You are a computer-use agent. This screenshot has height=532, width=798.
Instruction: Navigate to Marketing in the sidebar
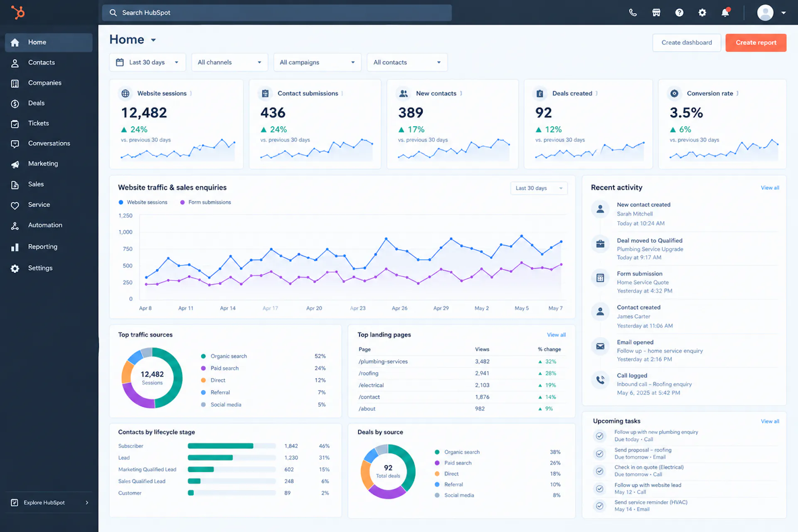49,164
